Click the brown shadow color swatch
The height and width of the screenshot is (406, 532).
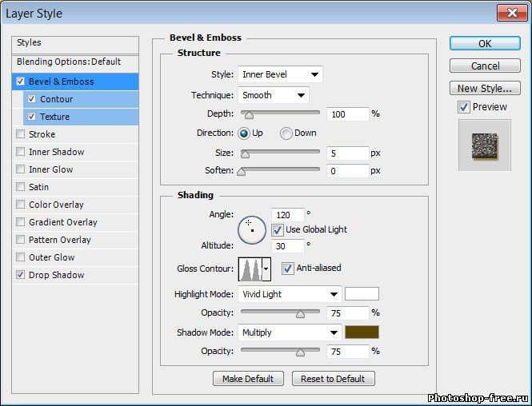362,332
